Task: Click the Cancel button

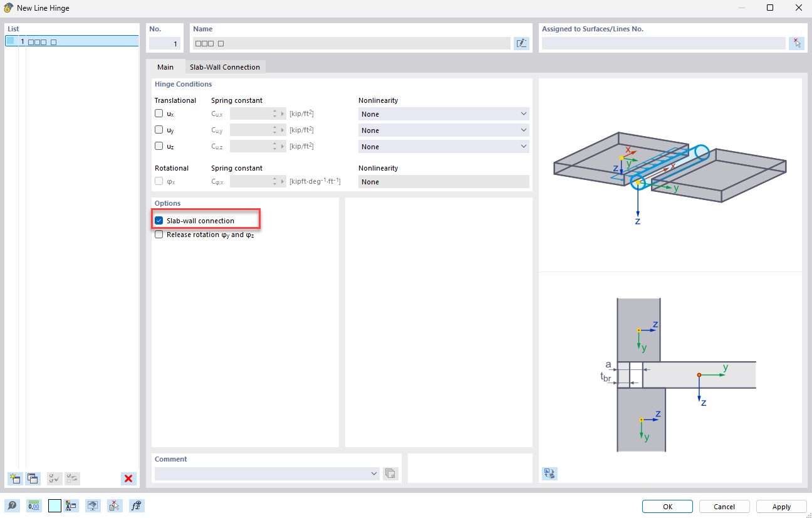Action: (724, 507)
